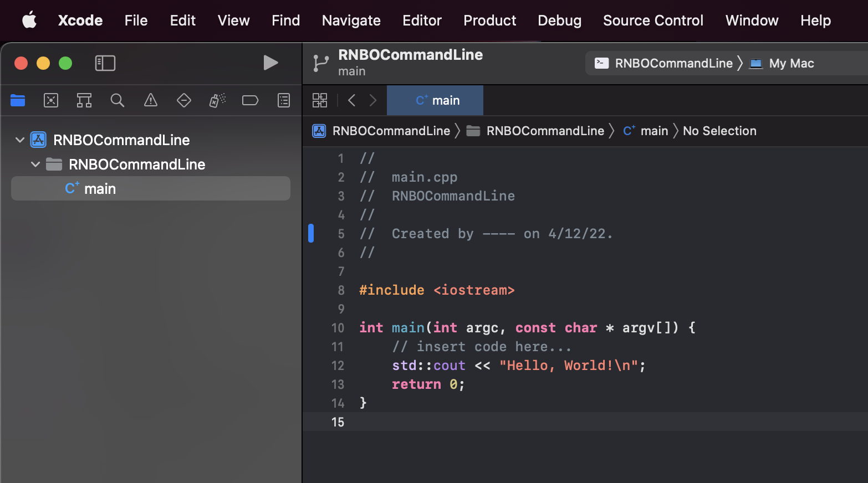Click the breakpoint marker on line 5
Viewport: 868px width, 483px height.
click(x=312, y=233)
